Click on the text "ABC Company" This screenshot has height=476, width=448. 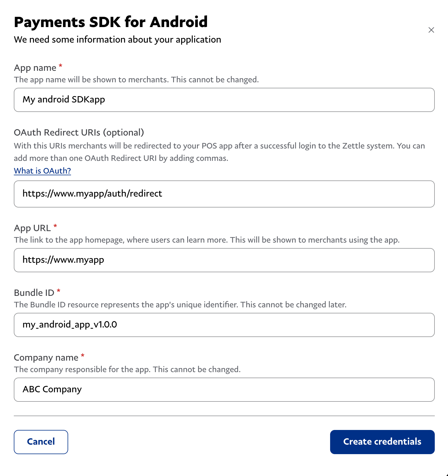52,389
